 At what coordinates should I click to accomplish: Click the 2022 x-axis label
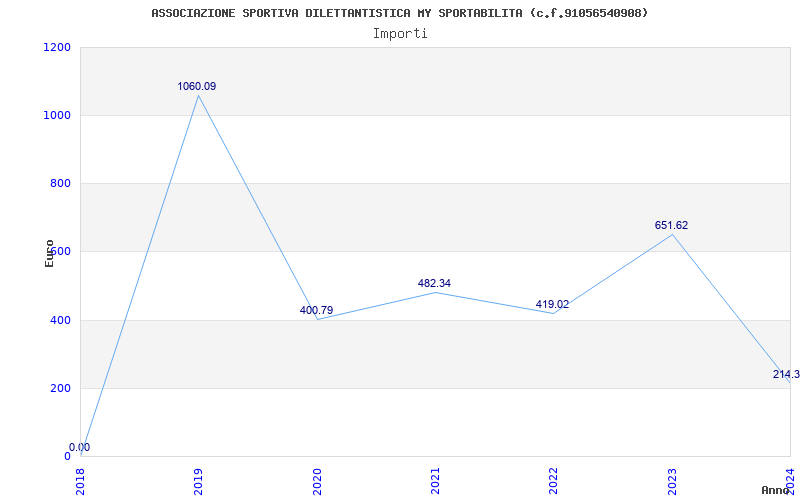pos(554,482)
